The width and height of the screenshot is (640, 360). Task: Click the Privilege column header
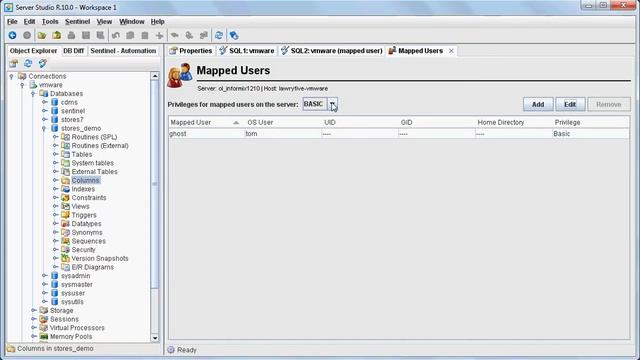tap(590, 122)
